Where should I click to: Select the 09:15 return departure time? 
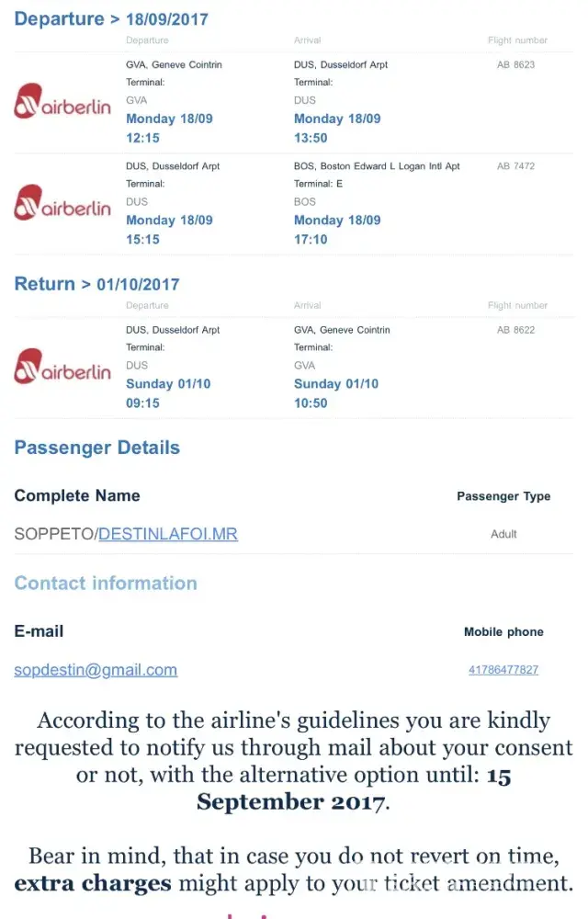142,403
